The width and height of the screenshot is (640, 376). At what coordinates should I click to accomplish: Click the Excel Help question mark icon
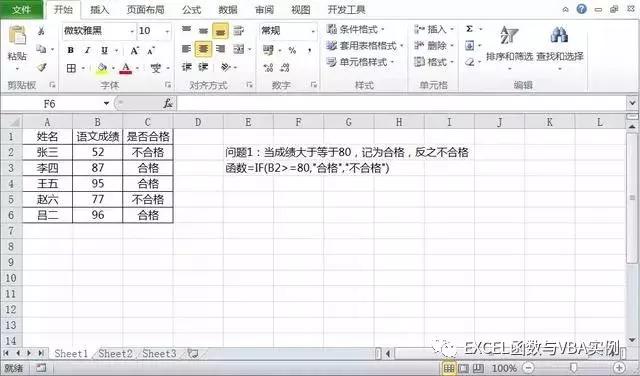pos(582,9)
